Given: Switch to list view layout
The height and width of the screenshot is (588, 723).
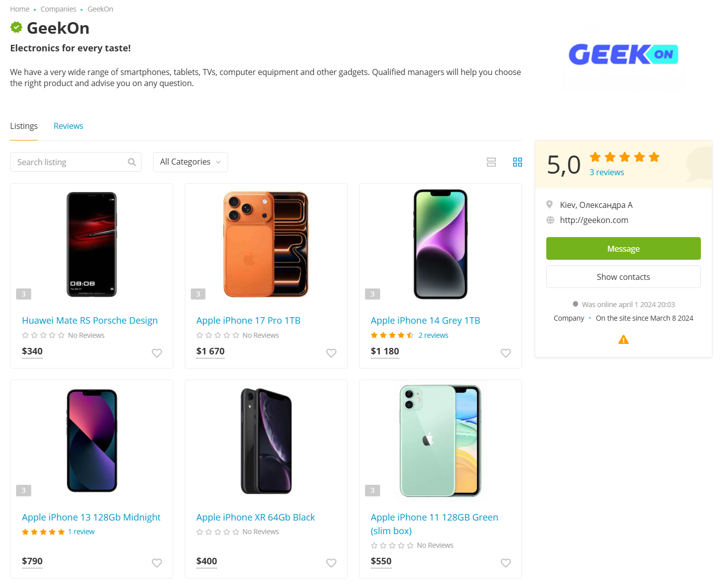Looking at the screenshot, I should [491, 162].
